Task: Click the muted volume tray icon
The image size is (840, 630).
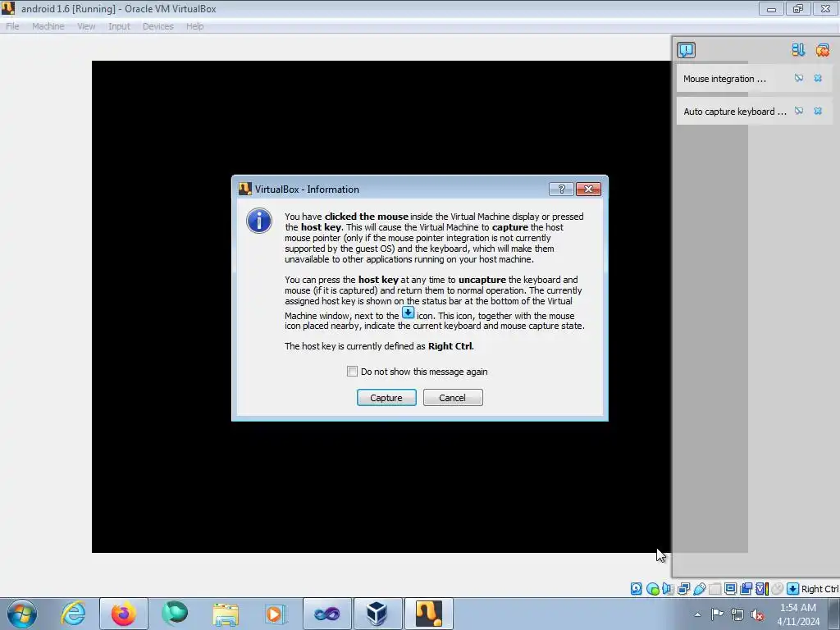Action: [757, 615]
